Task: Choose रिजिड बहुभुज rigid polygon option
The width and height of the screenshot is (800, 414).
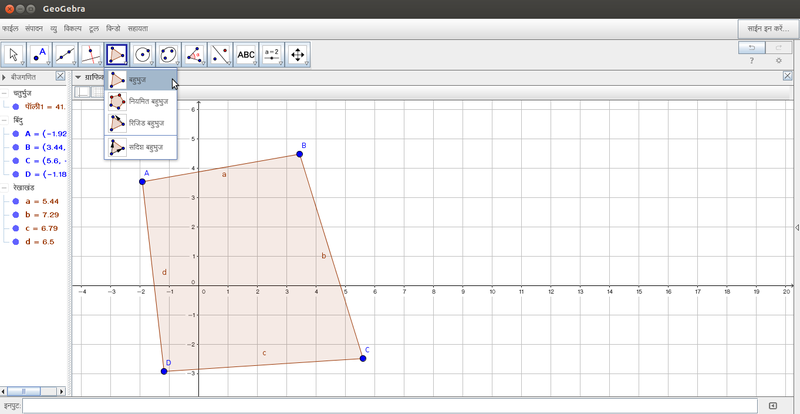Action: point(141,123)
